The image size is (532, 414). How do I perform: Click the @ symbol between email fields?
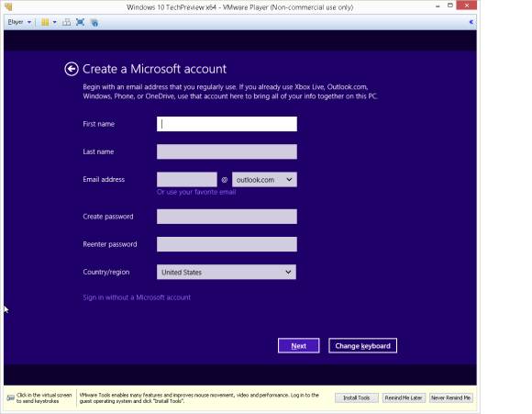225,180
